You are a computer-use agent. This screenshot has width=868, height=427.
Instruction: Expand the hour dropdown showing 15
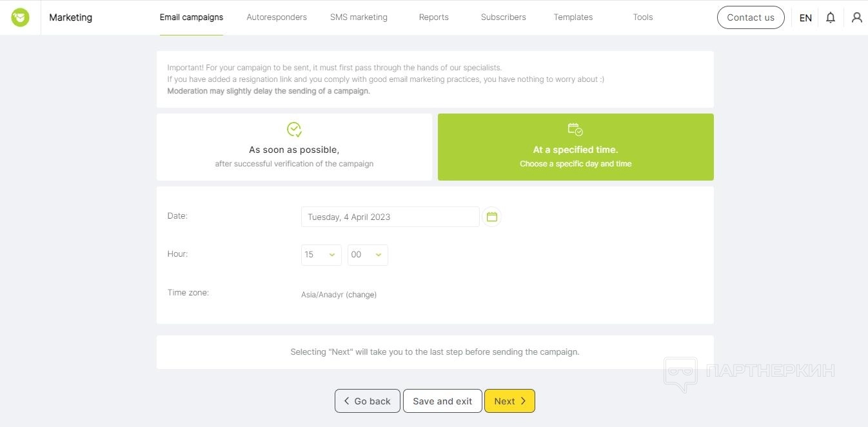pos(321,255)
